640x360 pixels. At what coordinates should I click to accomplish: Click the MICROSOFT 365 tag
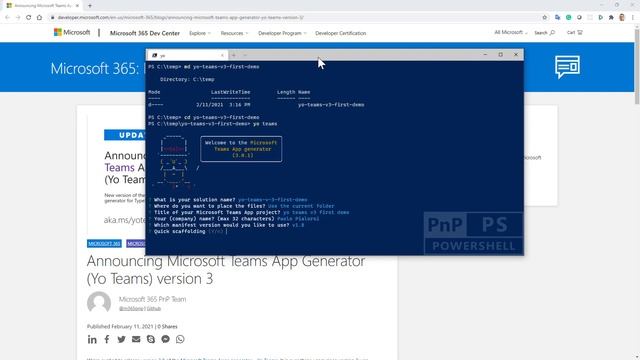(104, 244)
